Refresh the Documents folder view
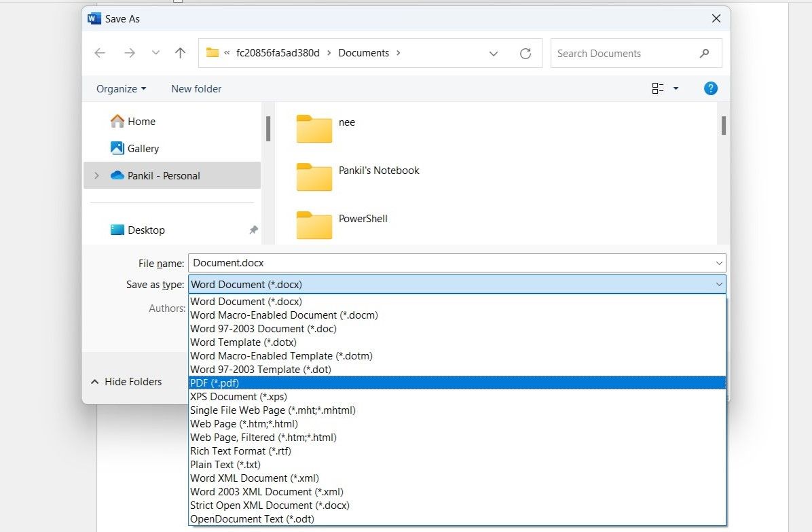Image resolution: width=812 pixels, height=532 pixels. 525,54
